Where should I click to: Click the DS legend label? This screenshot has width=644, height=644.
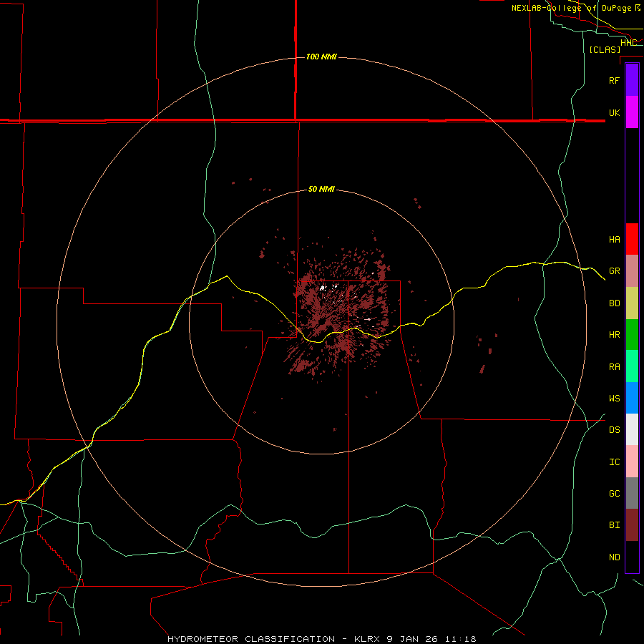click(614, 429)
